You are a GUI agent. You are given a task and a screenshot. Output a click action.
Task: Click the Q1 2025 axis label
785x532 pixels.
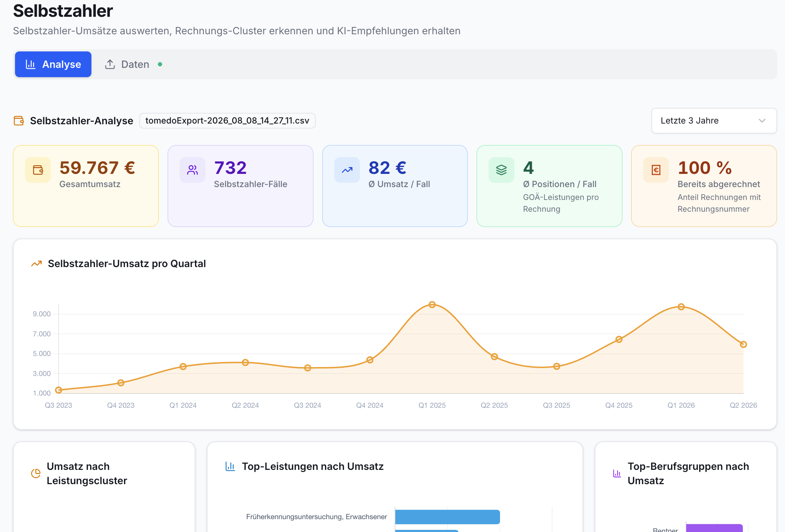[432, 405]
